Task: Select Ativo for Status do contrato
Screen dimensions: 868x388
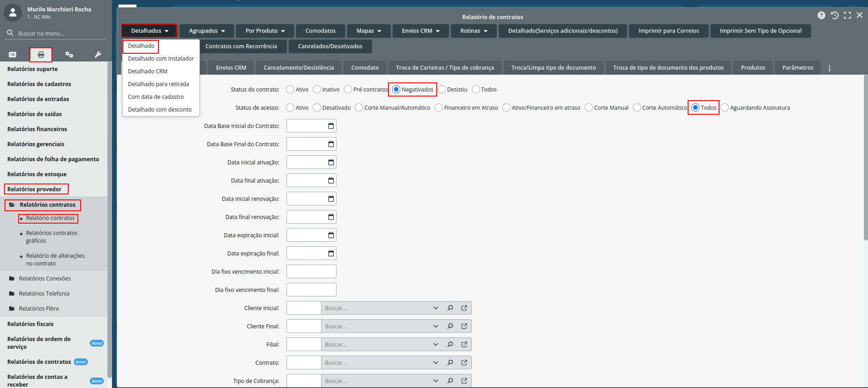Action: point(290,89)
